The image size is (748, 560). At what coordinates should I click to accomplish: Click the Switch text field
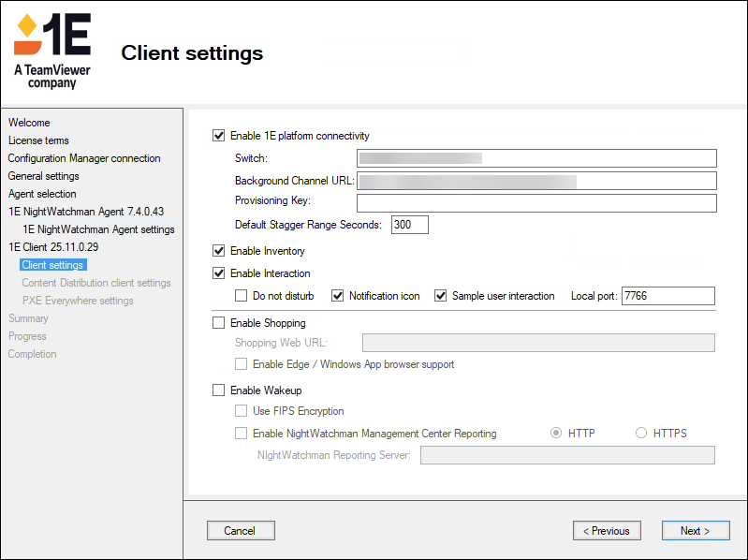point(535,158)
